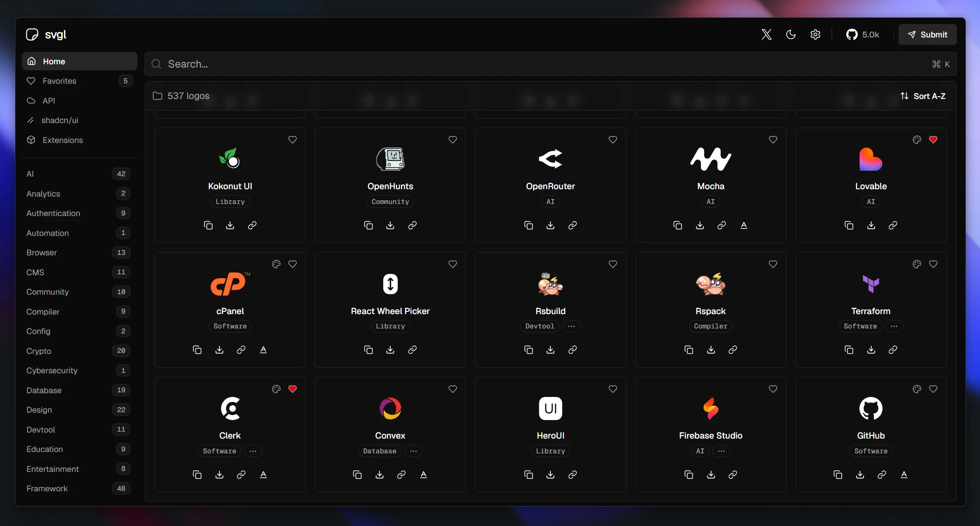Click the Database tag on Convex
The width and height of the screenshot is (980, 526).
[380, 451]
